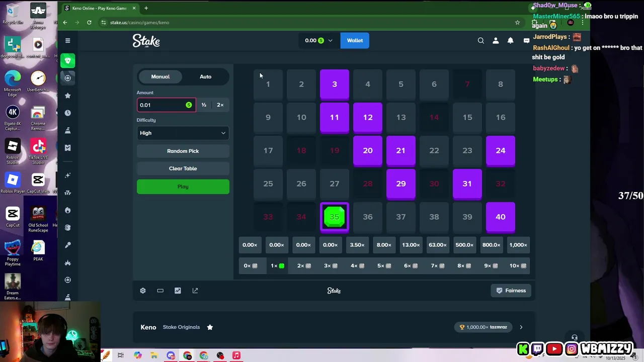This screenshot has height=362, width=644.
Task: Open live stats chart icon
Action: click(178, 291)
